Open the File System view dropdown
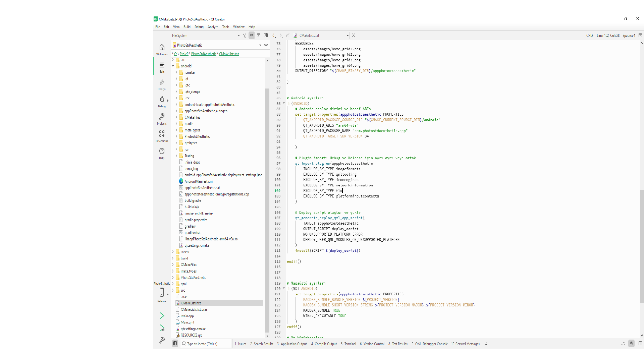Image resolution: width=644 pixels, height=354 pixels. click(x=206, y=35)
